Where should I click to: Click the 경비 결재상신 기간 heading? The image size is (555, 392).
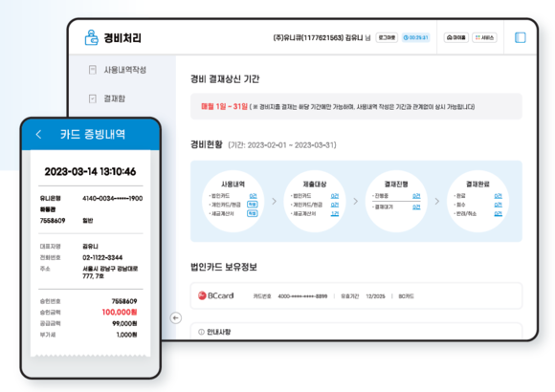tap(225, 79)
